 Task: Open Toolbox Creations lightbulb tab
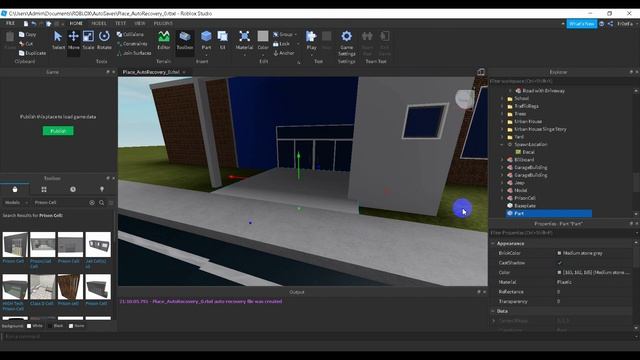click(102, 189)
